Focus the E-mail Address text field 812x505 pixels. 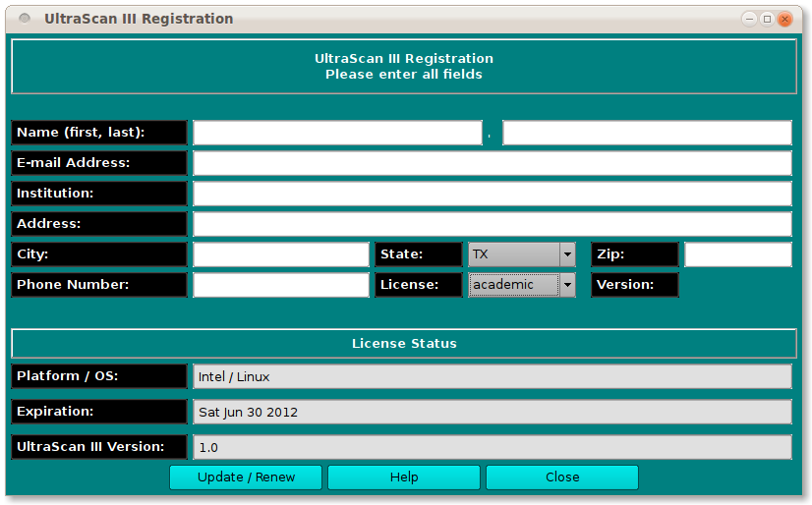click(492, 163)
